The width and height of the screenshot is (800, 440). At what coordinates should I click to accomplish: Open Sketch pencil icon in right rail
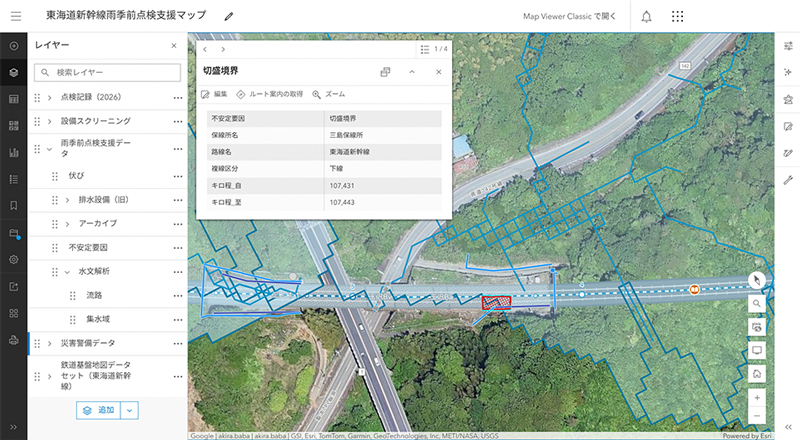[788, 153]
